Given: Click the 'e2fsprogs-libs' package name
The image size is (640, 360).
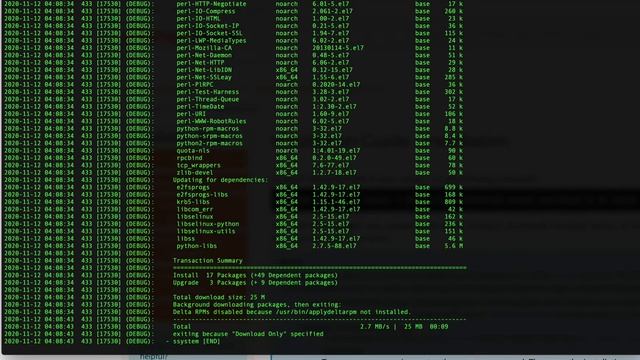Looking at the screenshot, I should (x=202, y=195).
